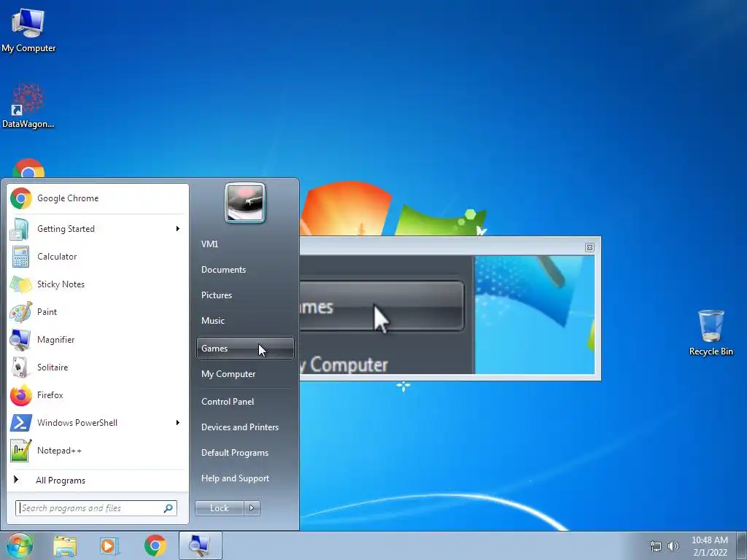Open Games from the Start menu
This screenshot has height=560, width=747.
245,348
